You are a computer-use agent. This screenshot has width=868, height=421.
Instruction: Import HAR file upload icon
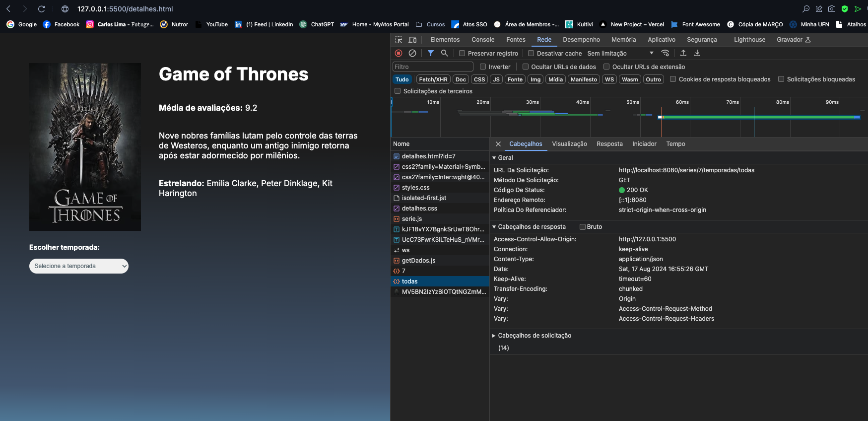coord(683,53)
